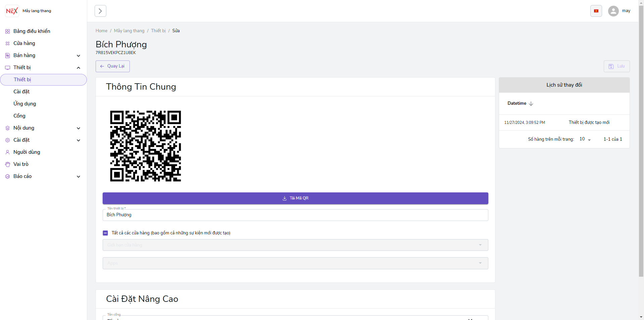Toggle the all stores checkbox
Viewport: 644px width, 320px height.
[105, 233]
